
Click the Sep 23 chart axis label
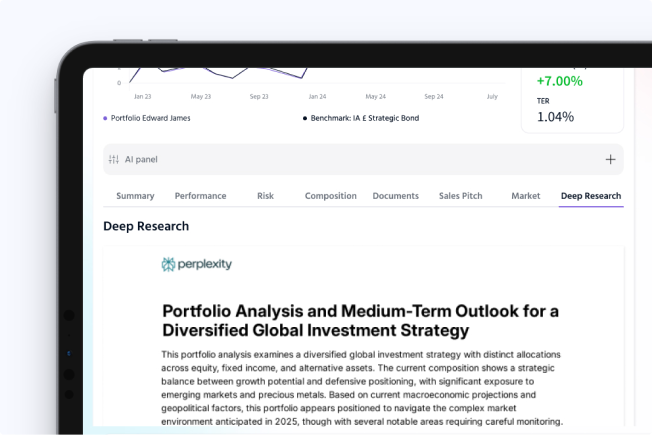pos(259,96)
